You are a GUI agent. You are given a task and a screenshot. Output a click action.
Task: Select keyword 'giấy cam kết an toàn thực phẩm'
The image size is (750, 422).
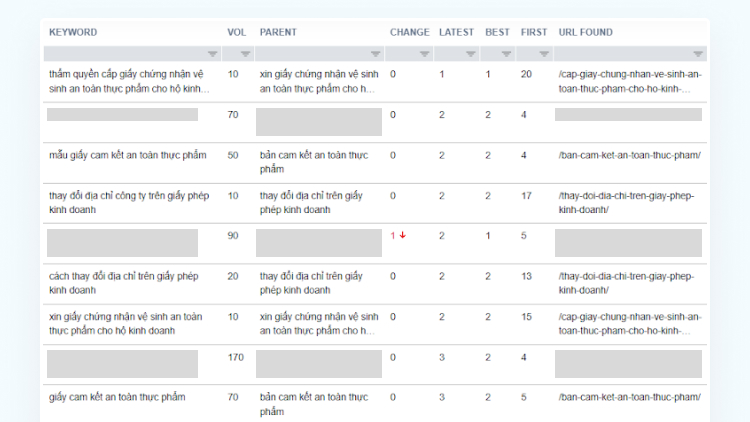117,397
